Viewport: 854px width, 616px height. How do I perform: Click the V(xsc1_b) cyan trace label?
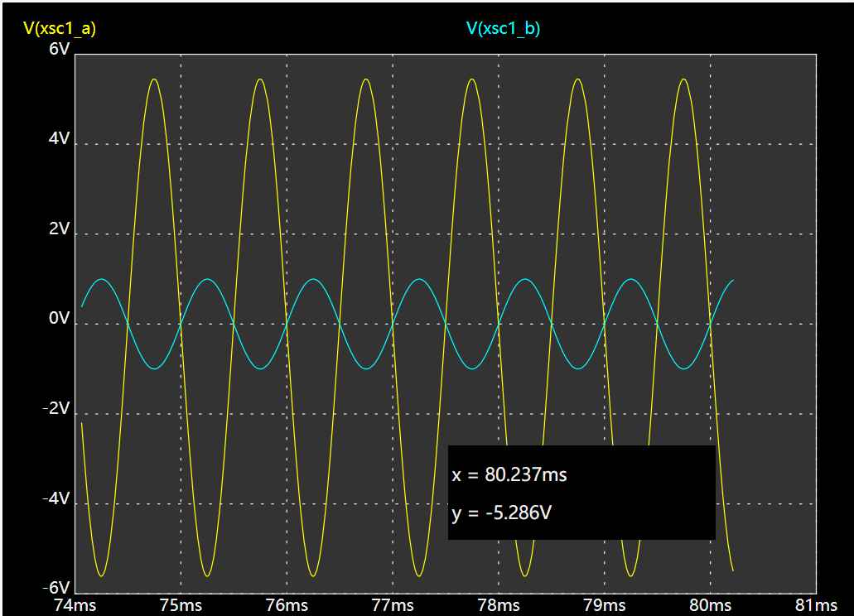(504, 28)
